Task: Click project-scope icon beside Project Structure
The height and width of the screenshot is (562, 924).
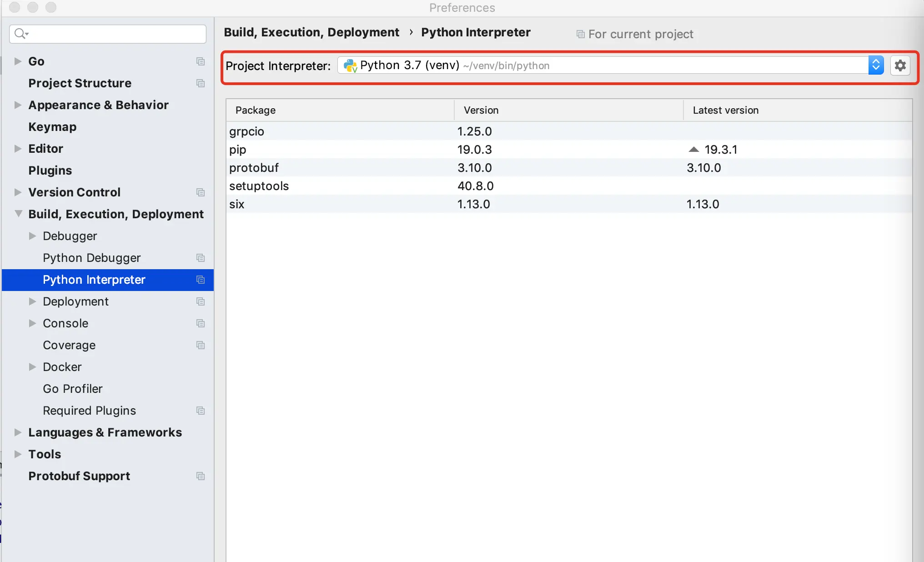Action: point(201,83)
